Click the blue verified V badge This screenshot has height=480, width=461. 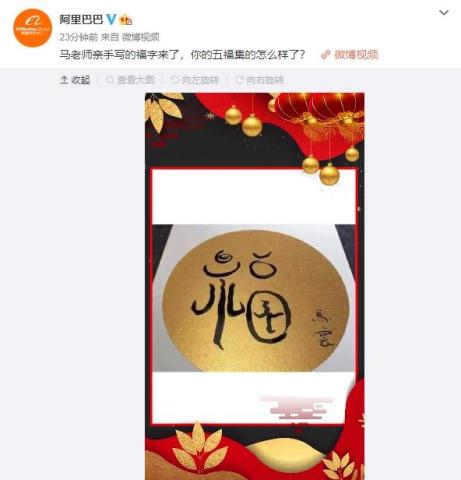111,20
